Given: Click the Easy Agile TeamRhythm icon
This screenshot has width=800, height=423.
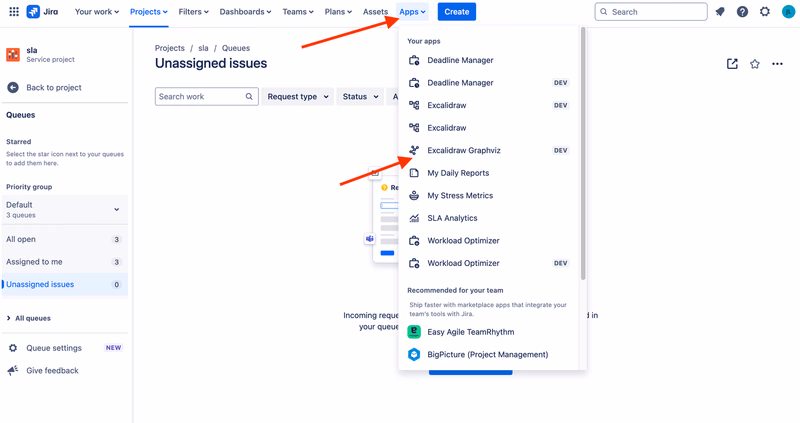Looking at the screenshot, I should tap(414, 332).
